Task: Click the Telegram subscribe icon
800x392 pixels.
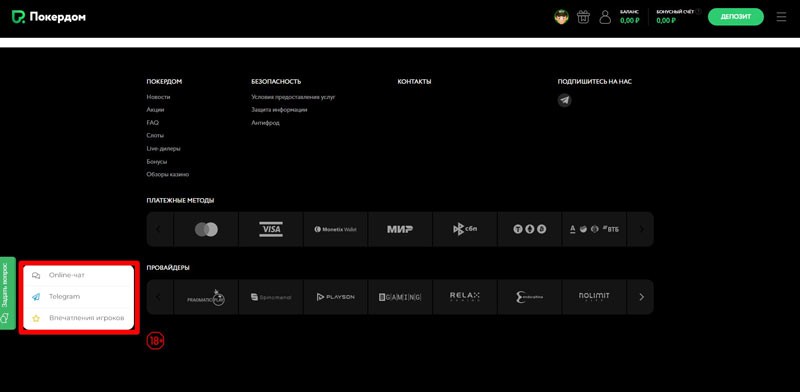Action: point(564,100)
